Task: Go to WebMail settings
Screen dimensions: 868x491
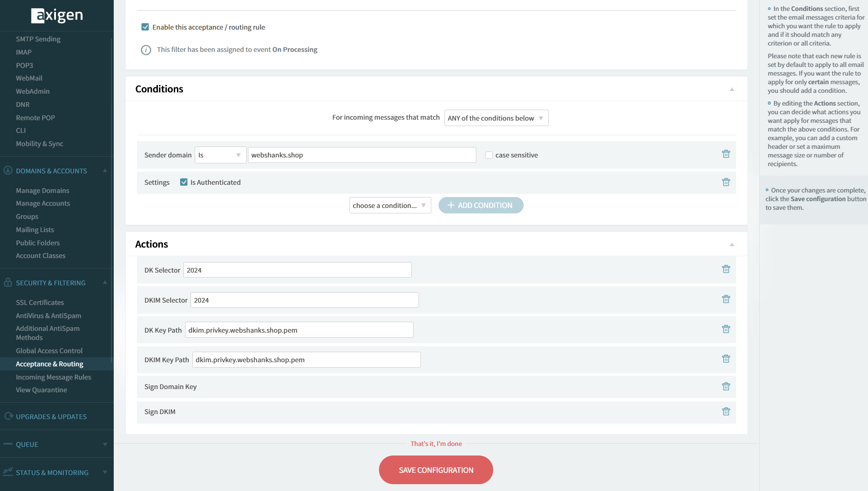Action: click(x=29, y=78)
